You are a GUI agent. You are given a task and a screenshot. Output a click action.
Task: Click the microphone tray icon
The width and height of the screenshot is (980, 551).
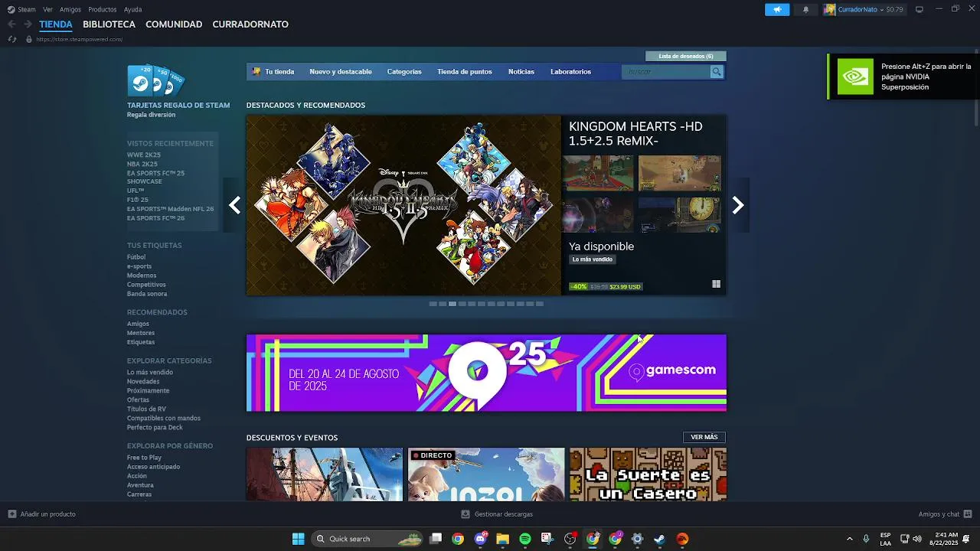[866, 539]
